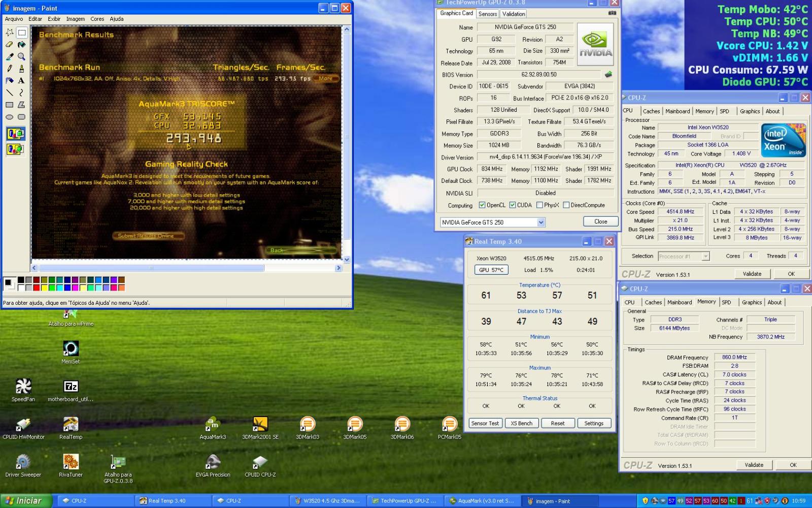The image size is (812, 508).
Task: Open the 3DMark06 desktop shortcut
Action: coord(402,428)
